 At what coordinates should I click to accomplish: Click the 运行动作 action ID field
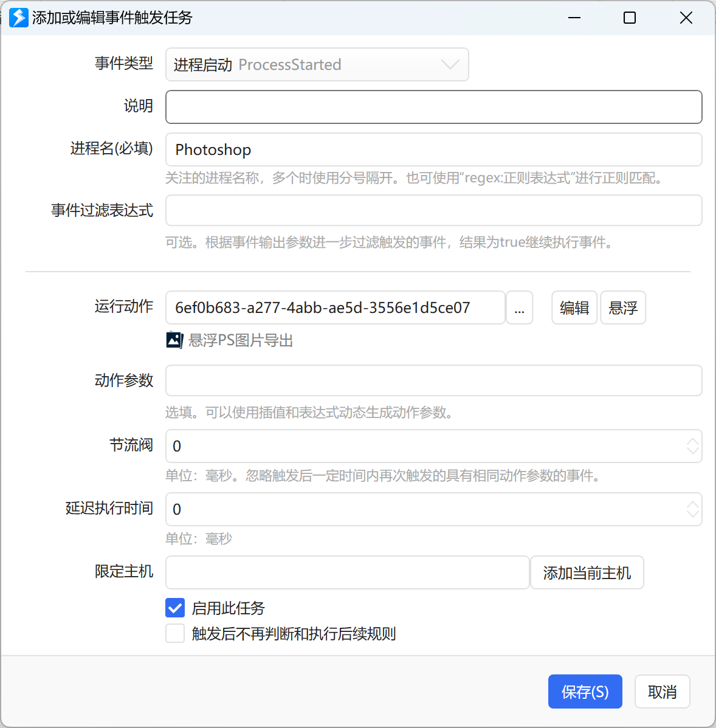[336, 307]
